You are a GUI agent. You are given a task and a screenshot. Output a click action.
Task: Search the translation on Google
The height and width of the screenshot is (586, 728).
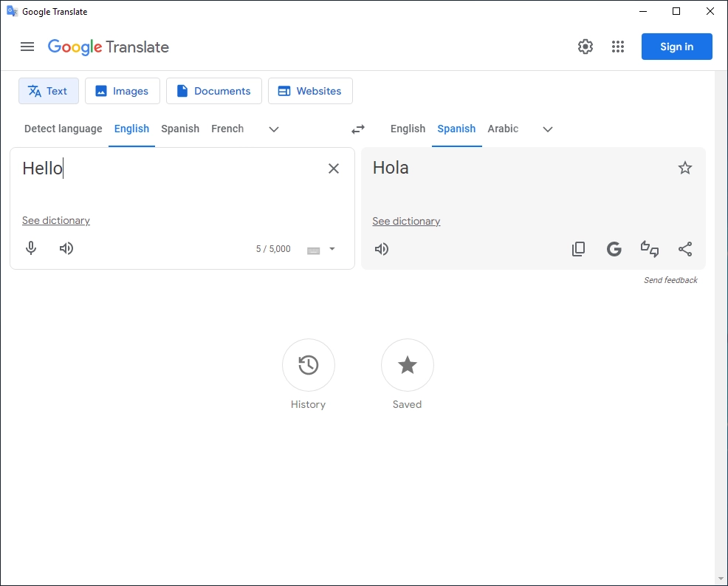(x=614, y=249)
